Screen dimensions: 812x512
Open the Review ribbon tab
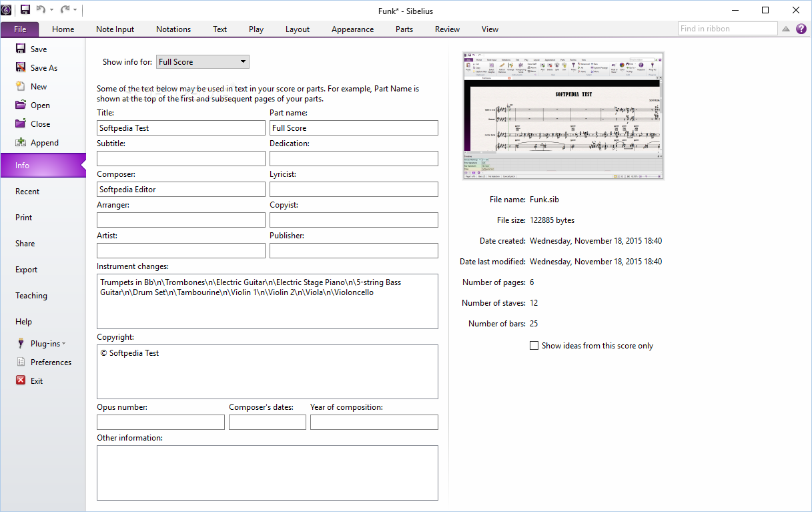[x=447, y=29]
